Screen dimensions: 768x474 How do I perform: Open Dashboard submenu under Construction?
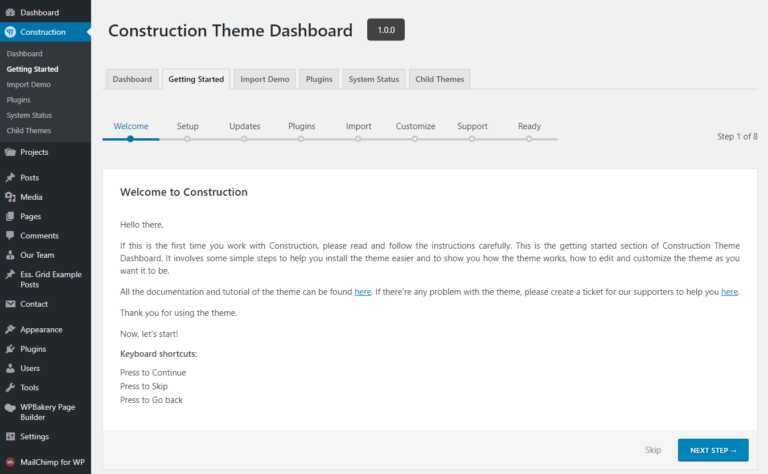click(24, 54)
